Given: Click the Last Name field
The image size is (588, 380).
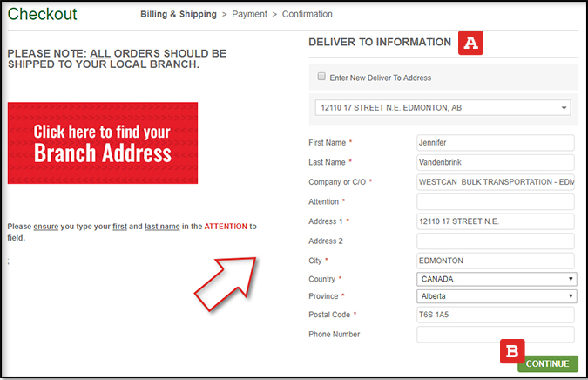Looking at the screenshot, I should [496, 162].
